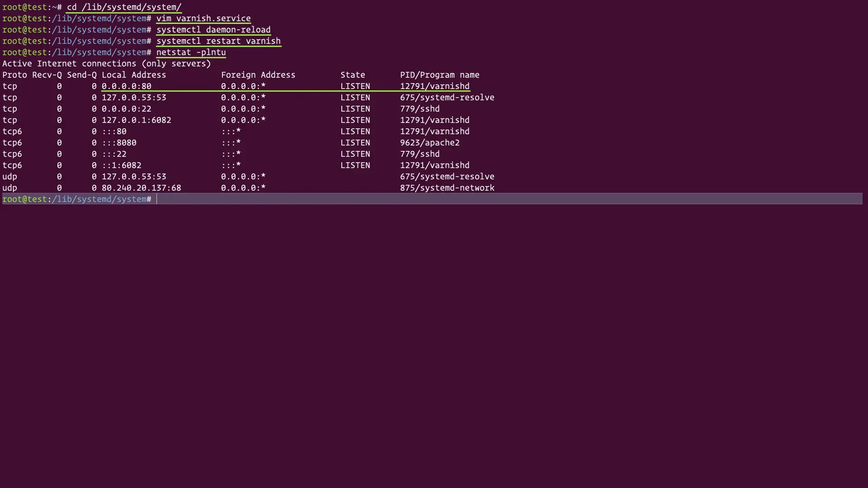
Task: Click local address ':::80'
Action: tap(114, 131)
